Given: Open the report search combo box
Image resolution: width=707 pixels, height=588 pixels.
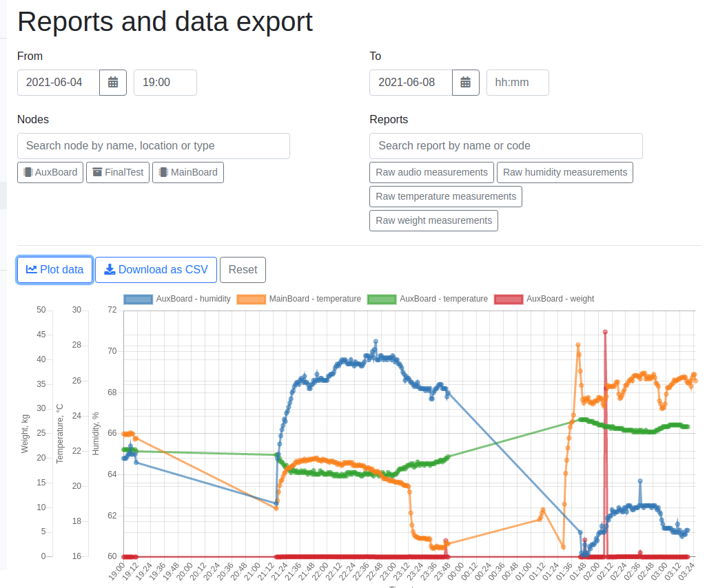Looking at the screenshot, I should point(506,146).
